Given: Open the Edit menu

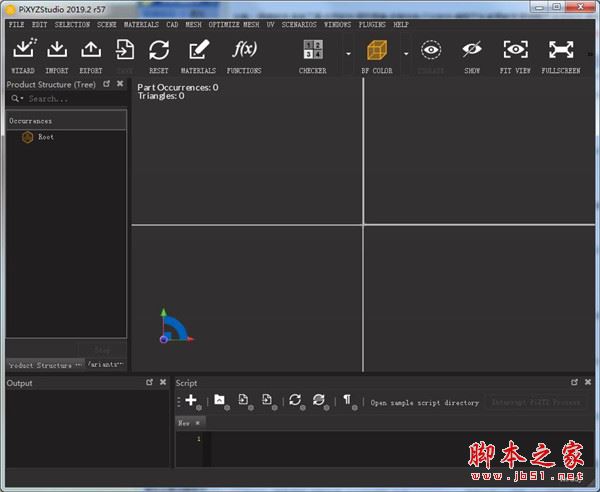Looking at the screenshot, I should 39,24.
